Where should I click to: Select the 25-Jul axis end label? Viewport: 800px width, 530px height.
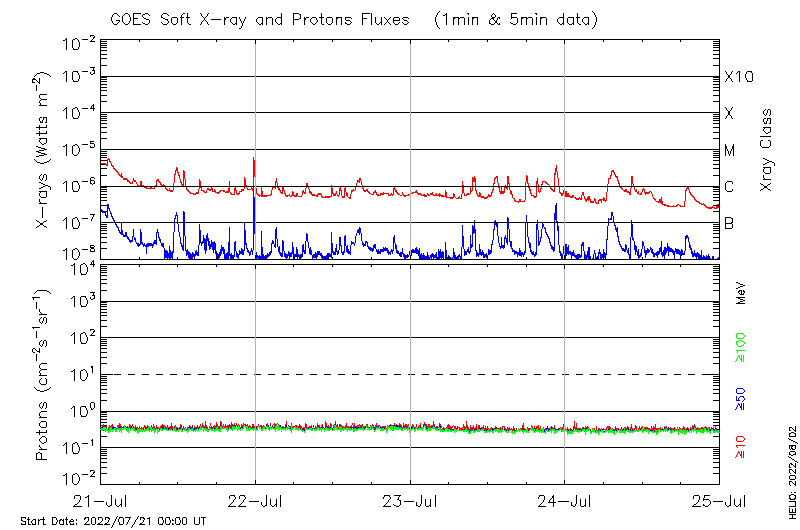(x=718, y=500)
